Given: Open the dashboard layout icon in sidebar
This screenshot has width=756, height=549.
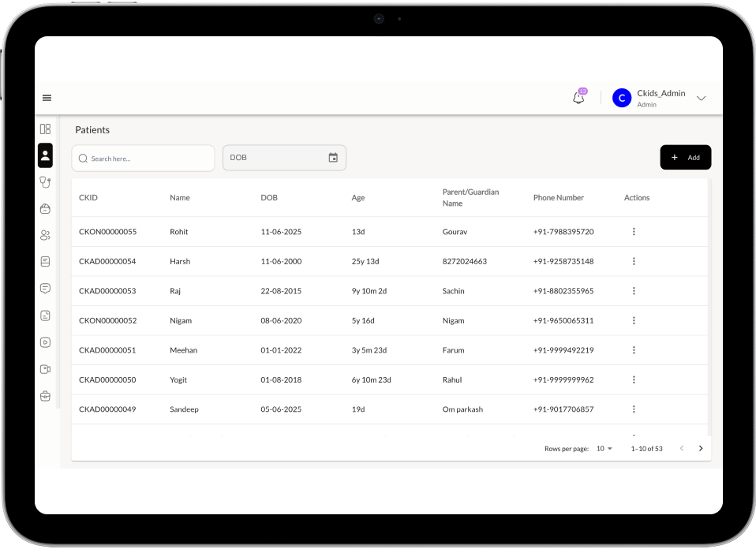Looking at the screenshot, I should tap(45, 129).
